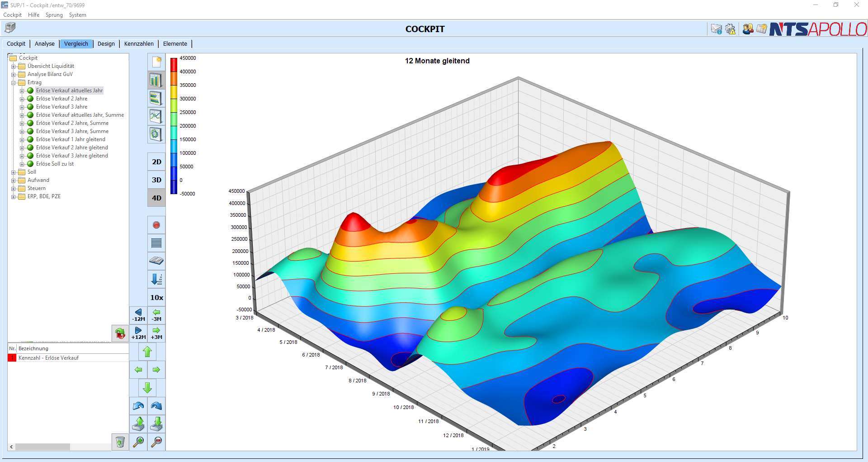Toggle the 4D surface view

tap(156, 198)
